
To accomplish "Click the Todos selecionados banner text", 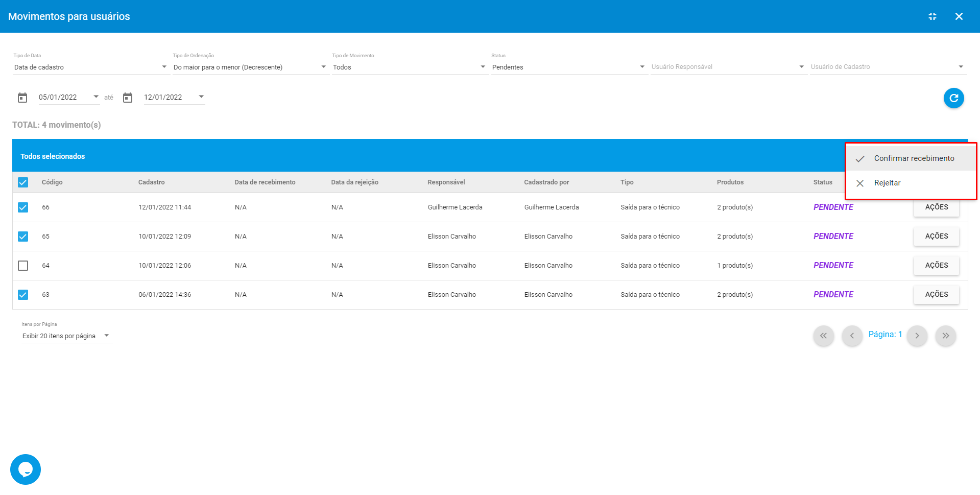I will pos(53,156).
